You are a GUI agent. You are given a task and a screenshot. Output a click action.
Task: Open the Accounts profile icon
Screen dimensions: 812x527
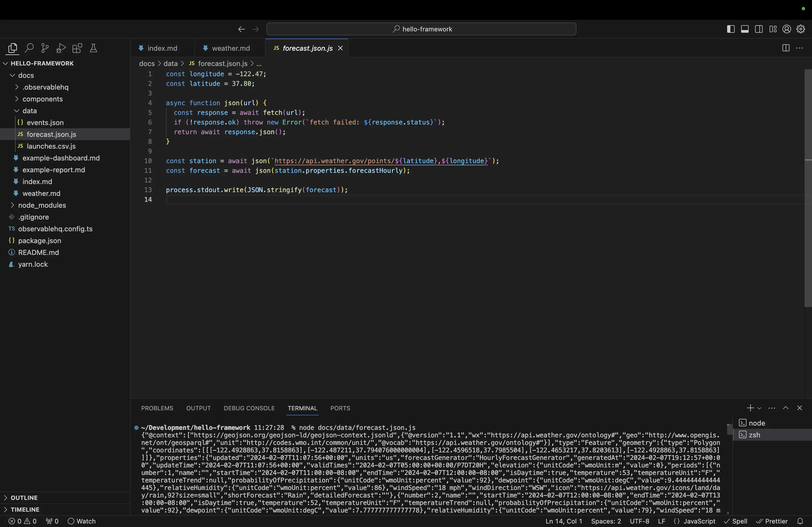(x=787, y=29)
